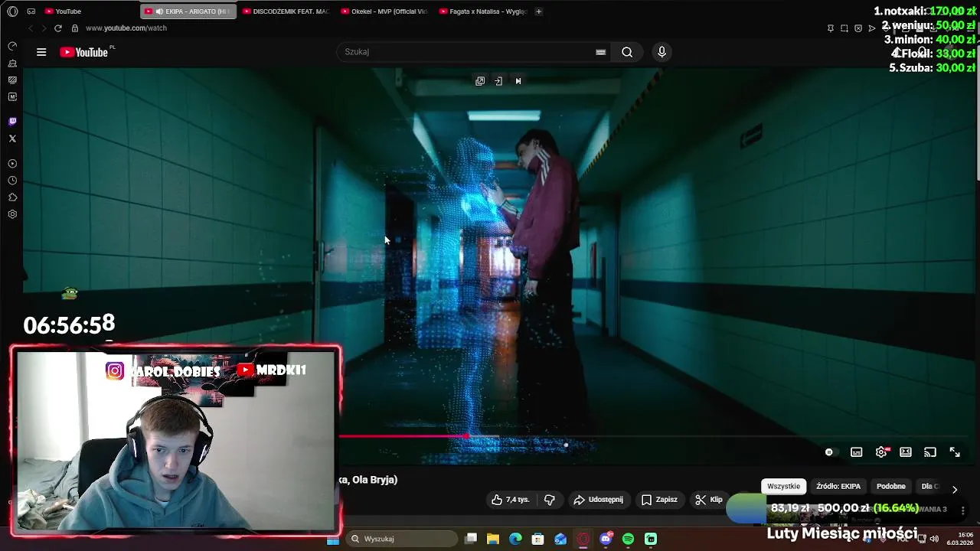
Task: Cast video to a TV
Action: coord(930,452)
